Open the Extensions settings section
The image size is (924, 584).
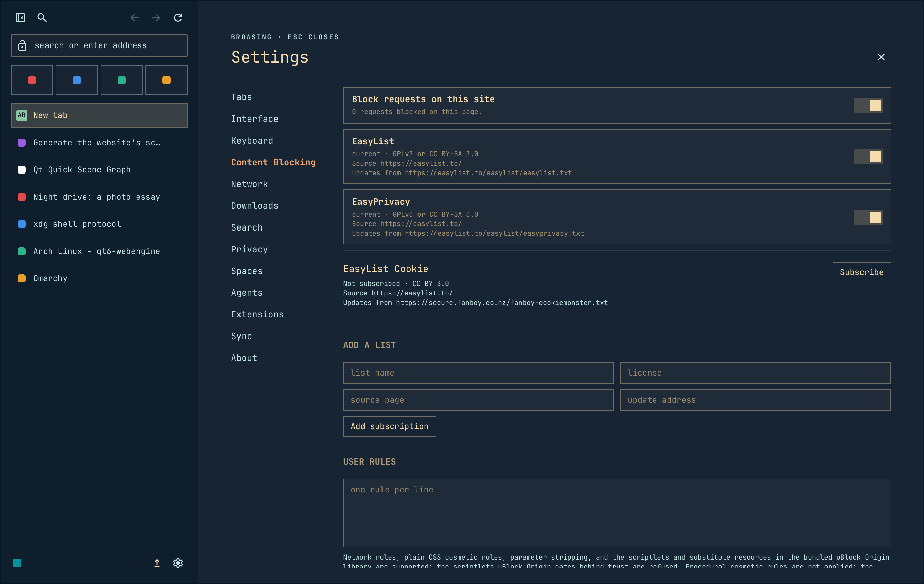coord(257,314)
